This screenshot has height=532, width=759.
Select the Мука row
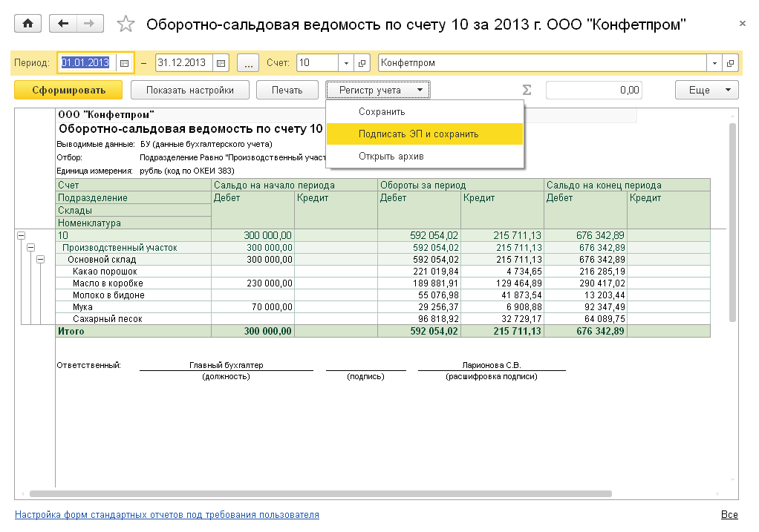pyautogui.click(x=383, y=307)
